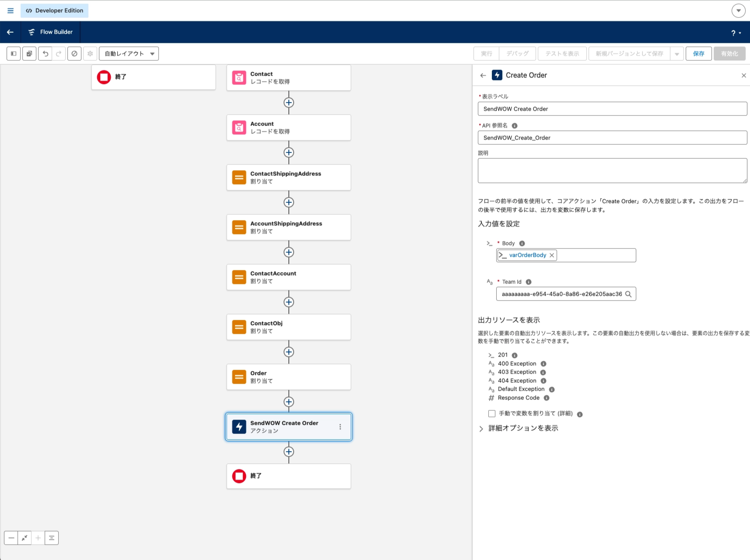Toggle the toolbox panel button
This screenshot has height=560, width=750.
(14, 53)
